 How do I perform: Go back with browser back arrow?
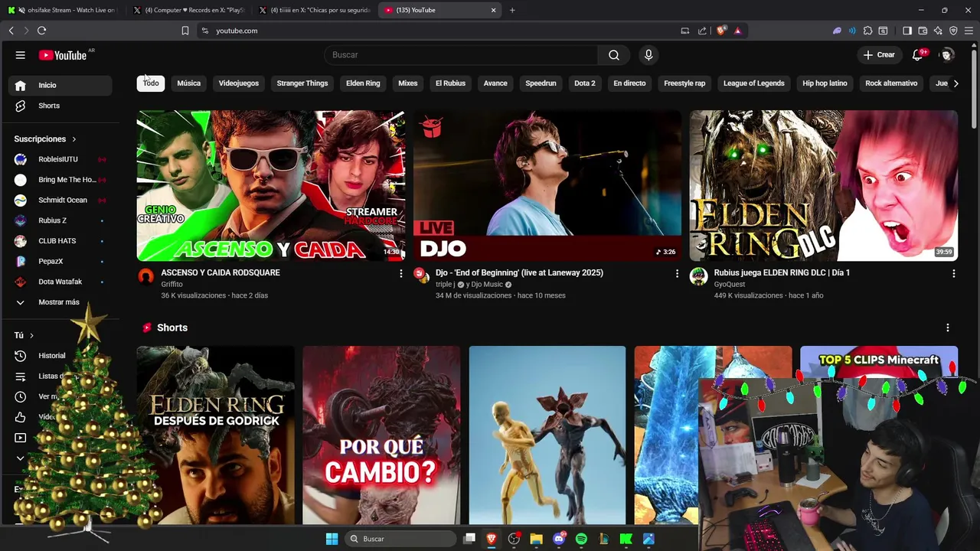pyautogui.click(x=11, y=31)
